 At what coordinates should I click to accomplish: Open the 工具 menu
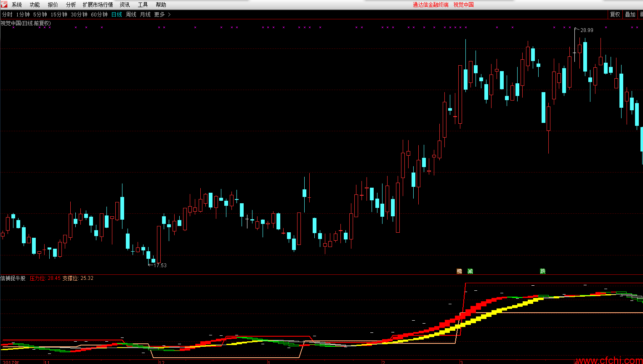(x=143, y=5)
